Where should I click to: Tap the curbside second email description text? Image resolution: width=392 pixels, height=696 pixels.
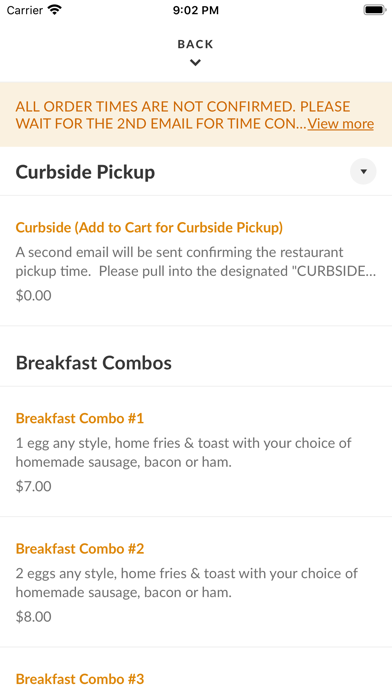[196, 261]
